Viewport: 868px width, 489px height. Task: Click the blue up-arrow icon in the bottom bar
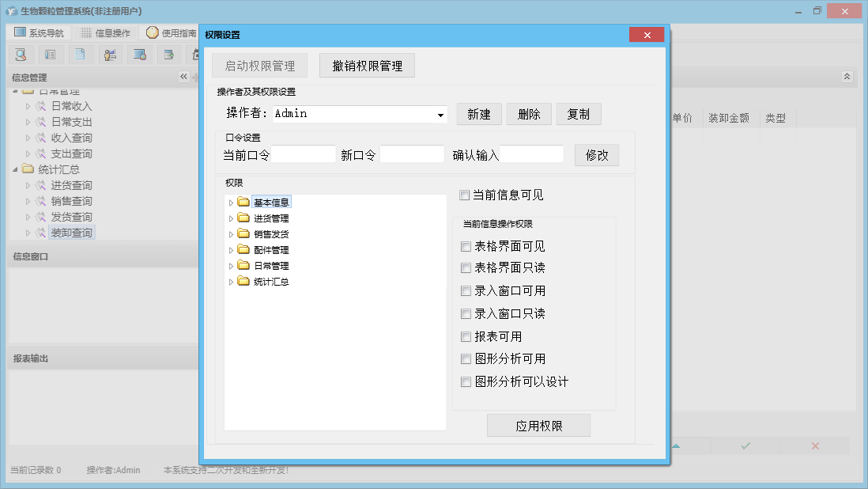pos(676,445)
